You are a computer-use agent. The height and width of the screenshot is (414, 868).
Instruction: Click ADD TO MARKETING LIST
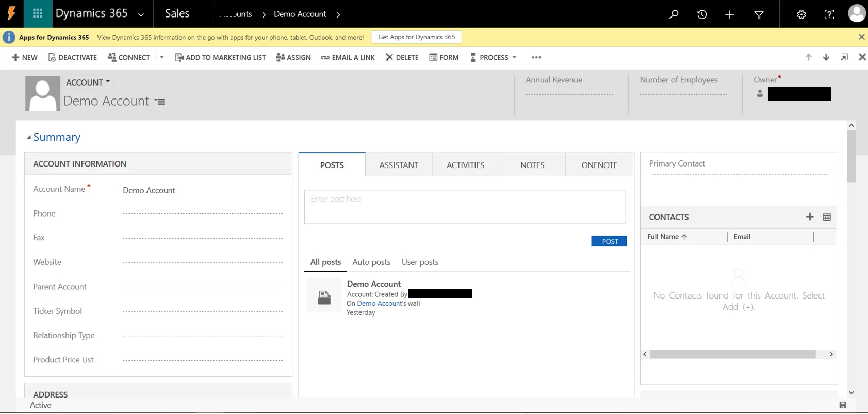point(220,57)
